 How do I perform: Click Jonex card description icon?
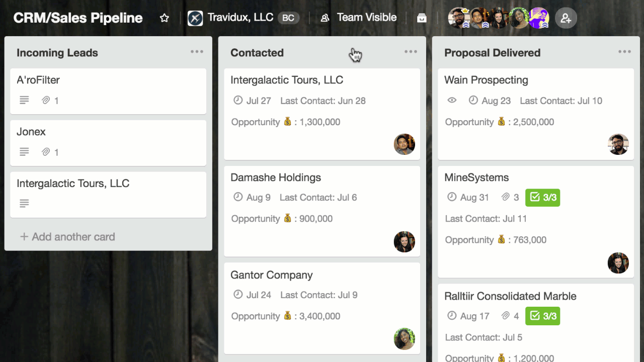pos(24,152)
